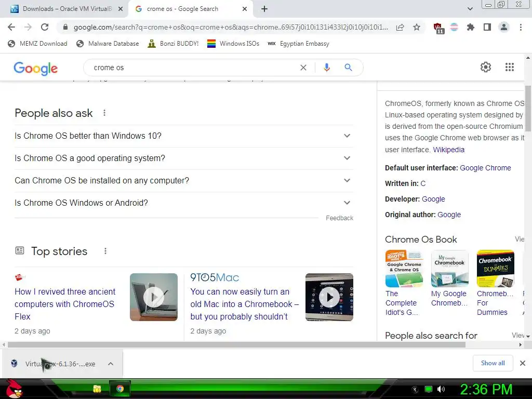Open tab search dropdown arrow
This screenshot has width=532, height=399.
(x=470, y=9)
